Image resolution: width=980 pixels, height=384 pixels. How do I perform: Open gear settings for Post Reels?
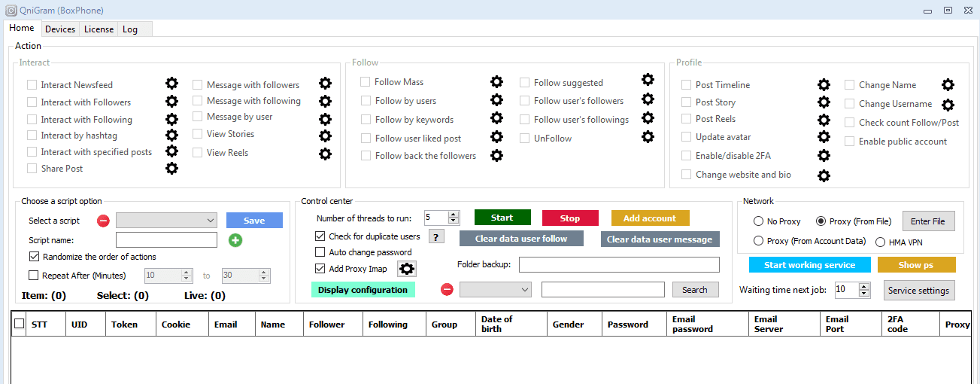point(824,119)
